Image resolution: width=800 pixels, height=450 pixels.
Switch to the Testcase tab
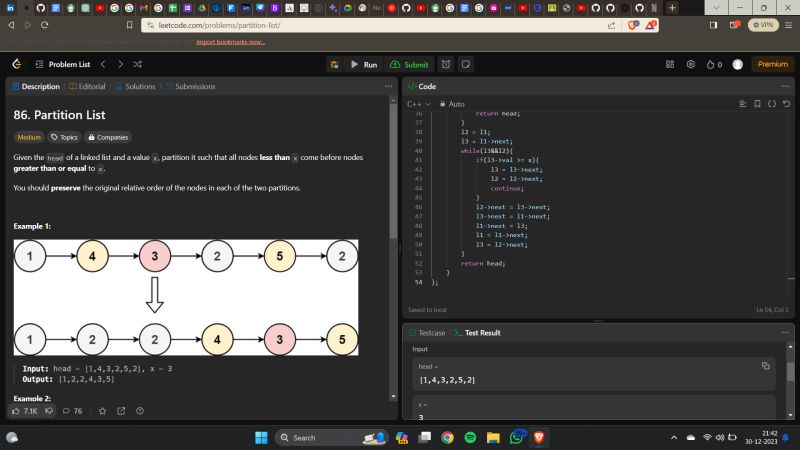431,332
